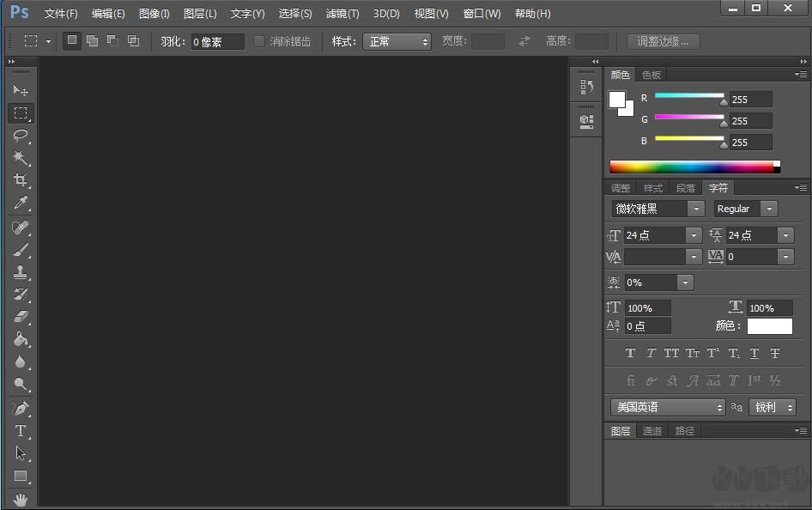Open the History panel from the collapsed dock
812x510 pixels.
[586, 87]
